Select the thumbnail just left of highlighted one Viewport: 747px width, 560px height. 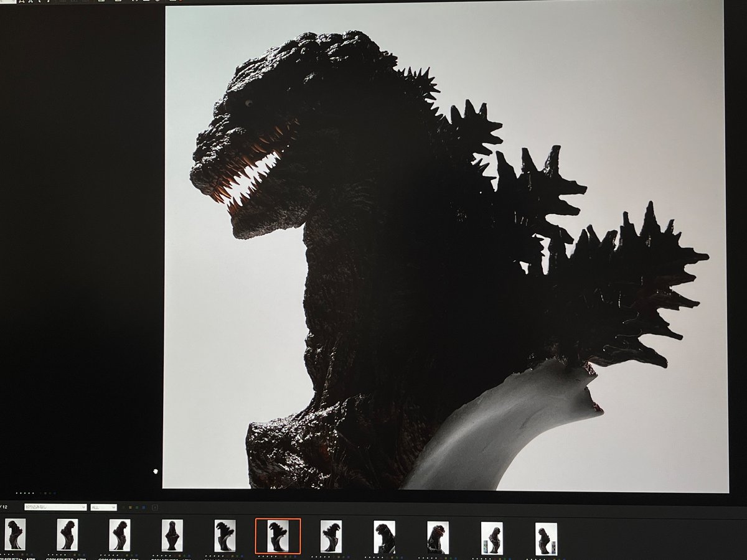point(225,536)
